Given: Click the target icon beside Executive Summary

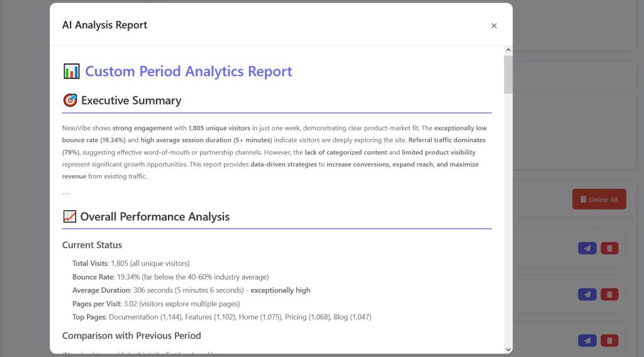Looking at the screenshot, I should 70,100.
